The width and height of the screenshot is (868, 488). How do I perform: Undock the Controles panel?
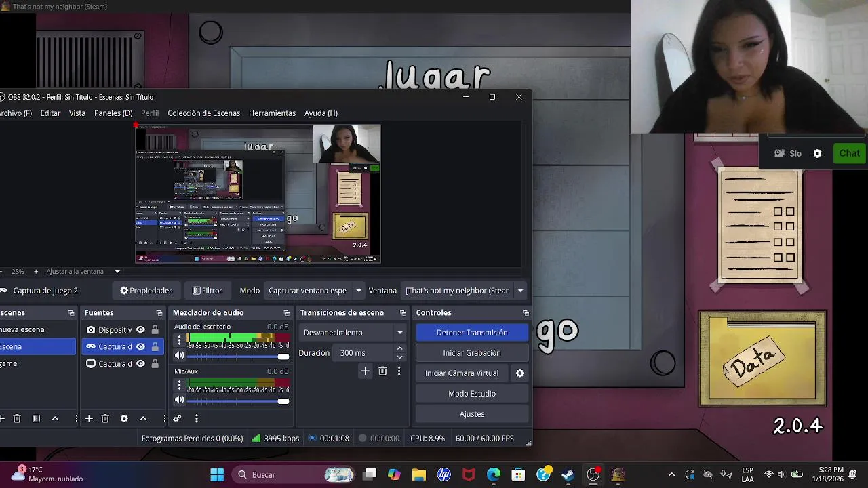pyautogui.click(x=526, y=313)
